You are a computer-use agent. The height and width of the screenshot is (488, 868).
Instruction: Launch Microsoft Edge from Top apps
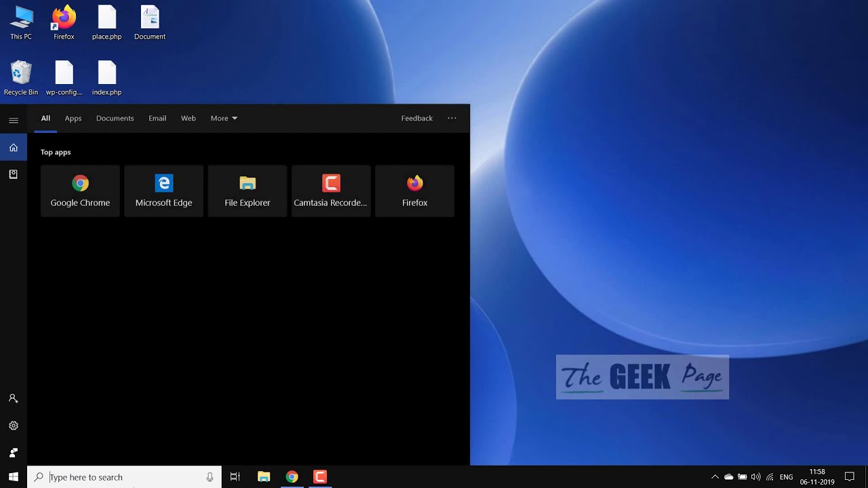(x=163, y=191)
